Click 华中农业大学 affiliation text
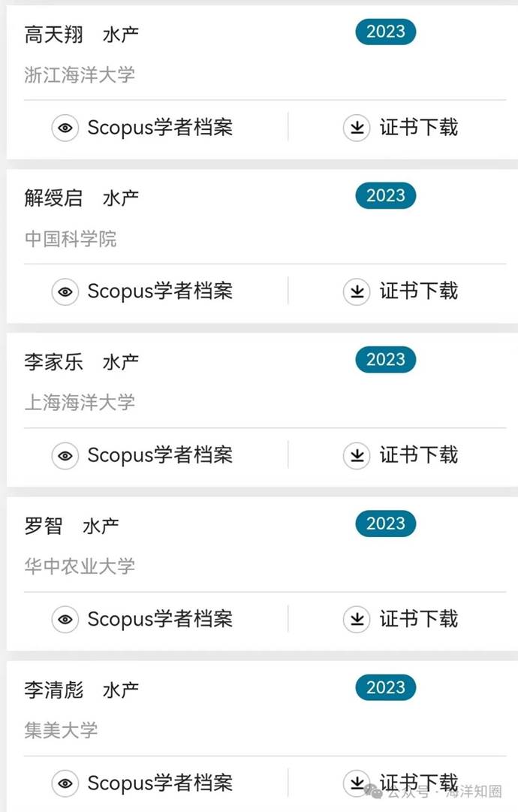Viewport: 518px width, 812px height. 80,566
